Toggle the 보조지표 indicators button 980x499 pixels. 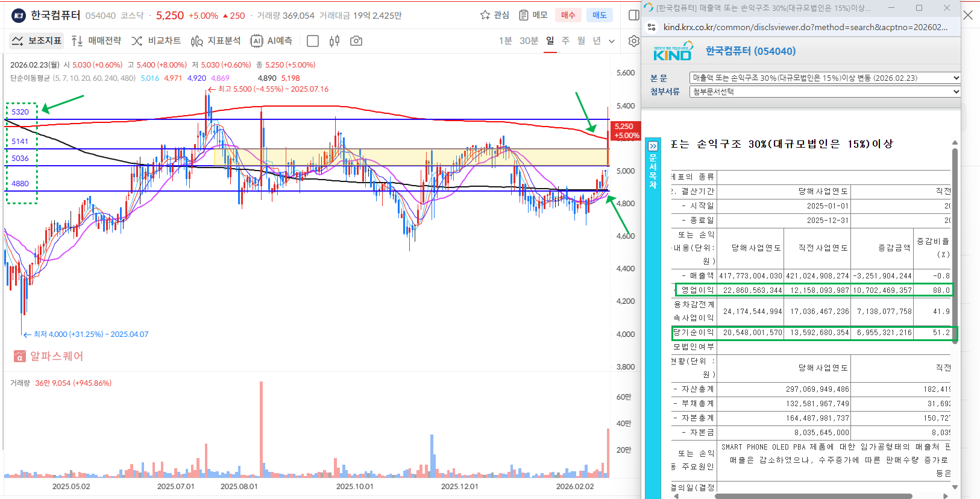[37, 41]
